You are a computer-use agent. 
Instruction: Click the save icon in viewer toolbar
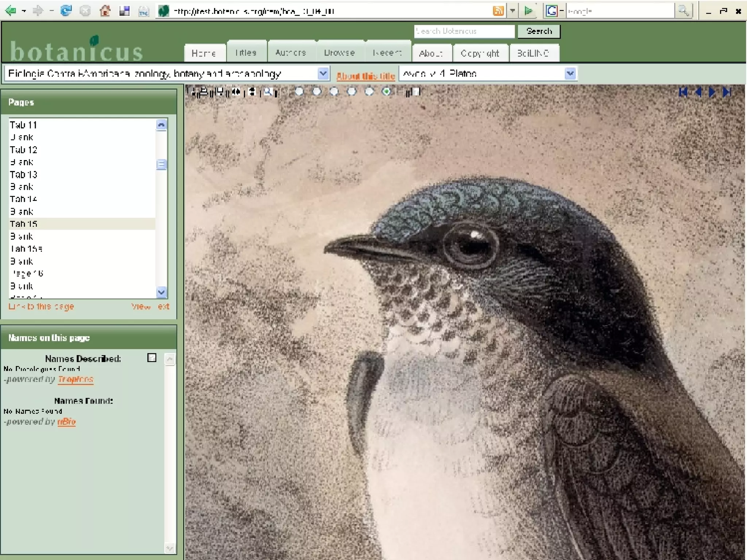coord(220,92)
